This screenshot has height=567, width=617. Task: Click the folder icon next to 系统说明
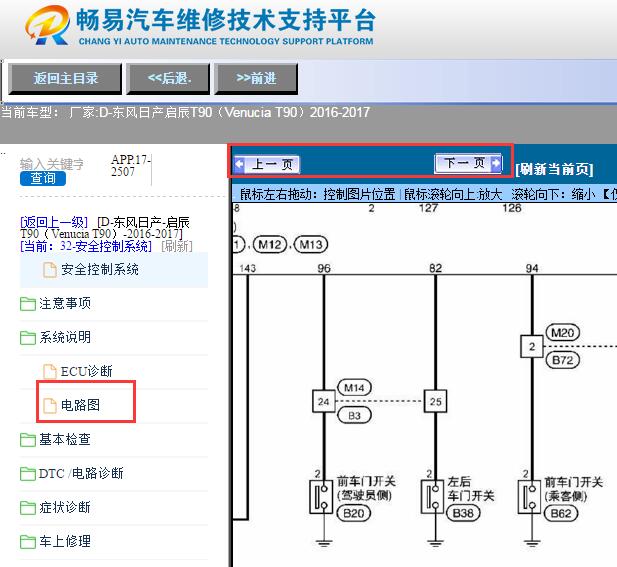point(28,338)
